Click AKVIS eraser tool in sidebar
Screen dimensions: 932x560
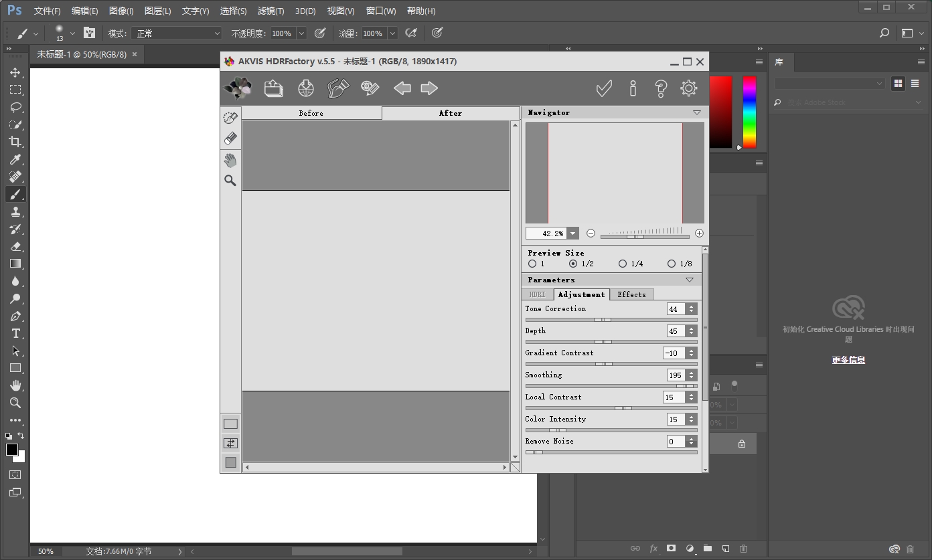pyautogui.click(x=230, y=138)
